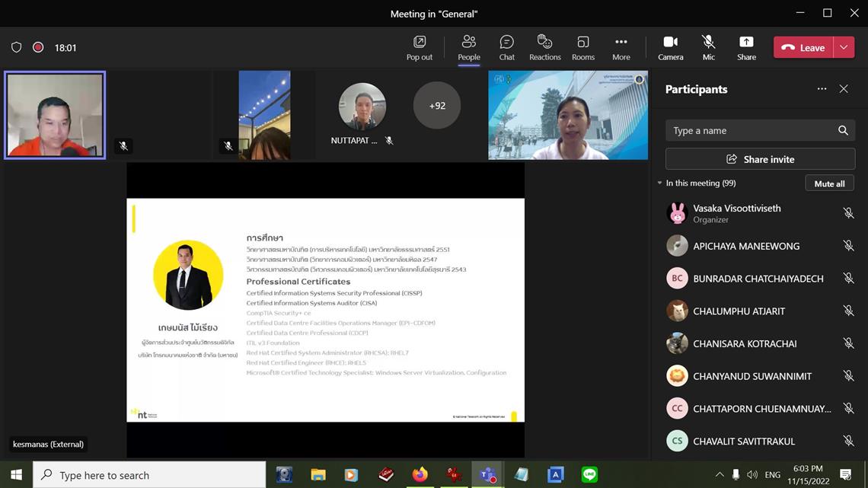Toggle the People panel
Screen dimensions: 868x488
pos(468,47)
